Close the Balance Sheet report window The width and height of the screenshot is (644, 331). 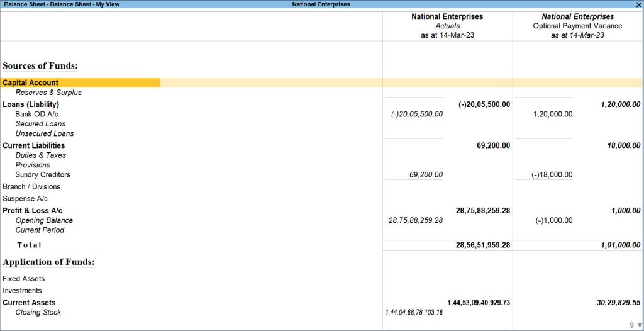[639, 4]
